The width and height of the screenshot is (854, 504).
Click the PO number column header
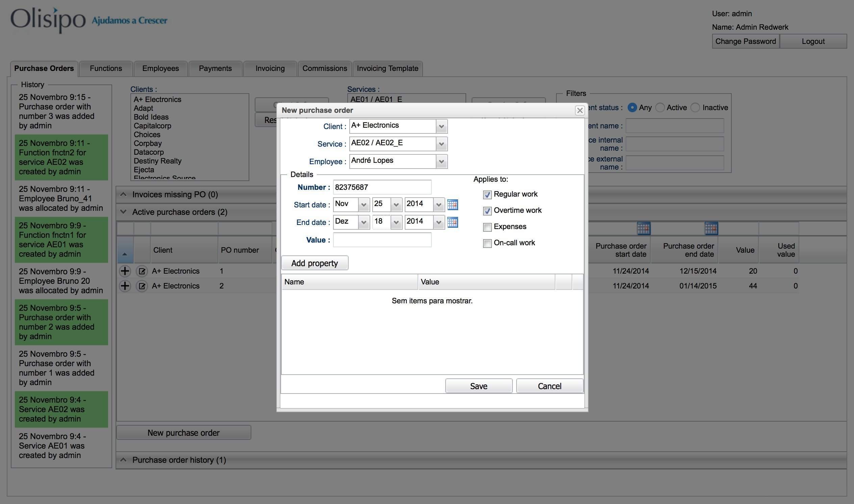245,250
